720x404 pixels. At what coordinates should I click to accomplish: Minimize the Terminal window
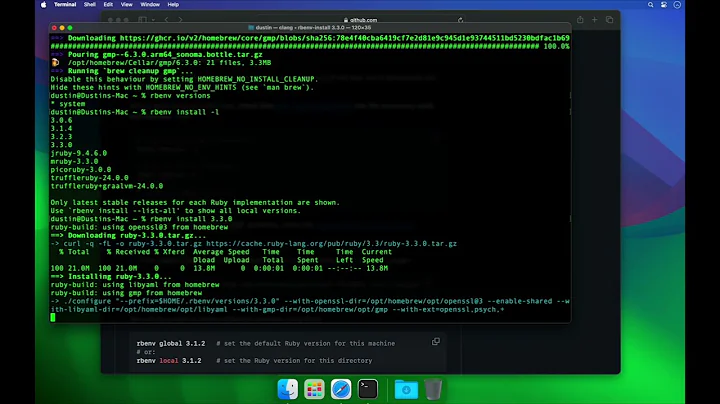pyautogui.click(x=62, y=28)
